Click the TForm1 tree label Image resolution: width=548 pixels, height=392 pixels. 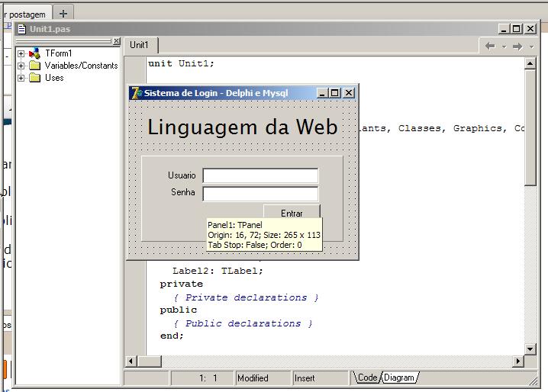(x=58, y=53)
